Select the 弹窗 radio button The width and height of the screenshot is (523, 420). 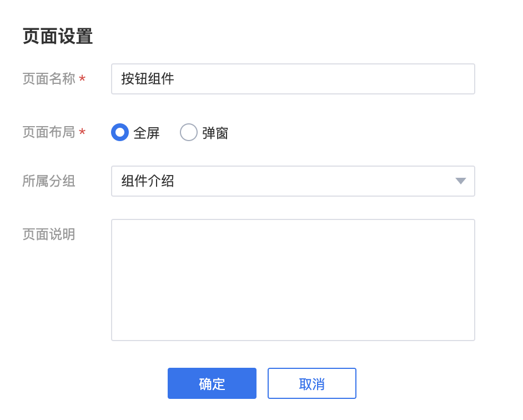[188, 132]
